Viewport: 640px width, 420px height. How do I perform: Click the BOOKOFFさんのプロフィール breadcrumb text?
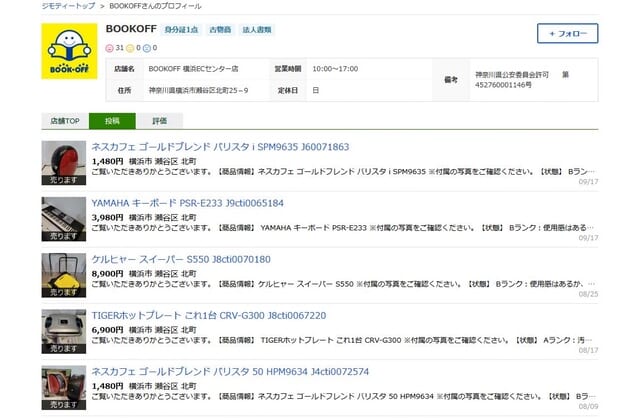tap(155, 6)
